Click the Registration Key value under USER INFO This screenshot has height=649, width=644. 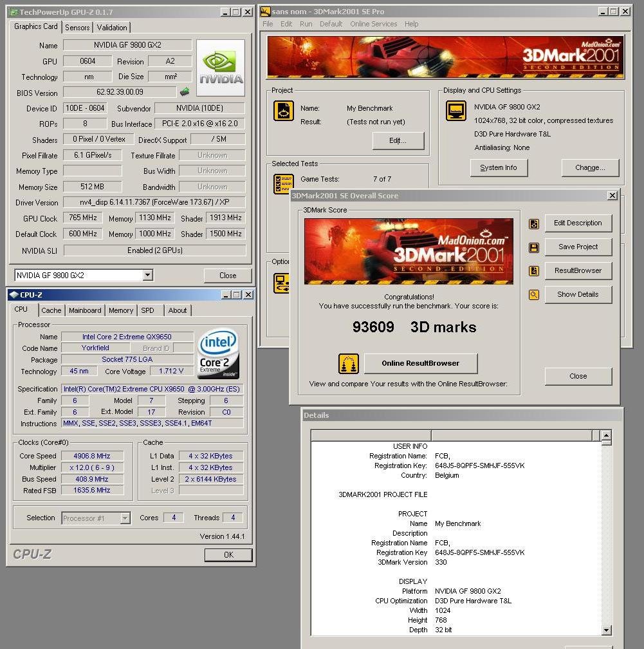coord(479,466)
